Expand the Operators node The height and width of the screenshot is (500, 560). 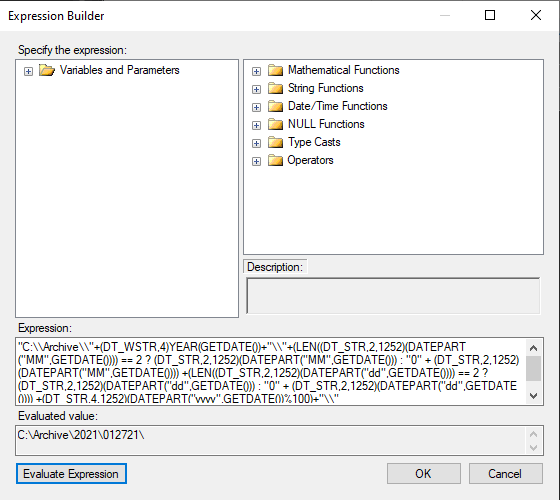click(x=256, y=161)
